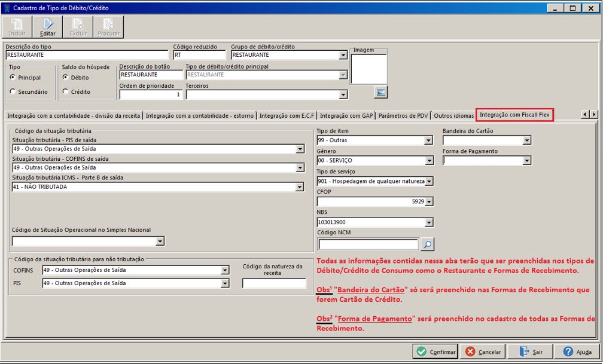Click the Descrição do botão field

pos(151,75)
